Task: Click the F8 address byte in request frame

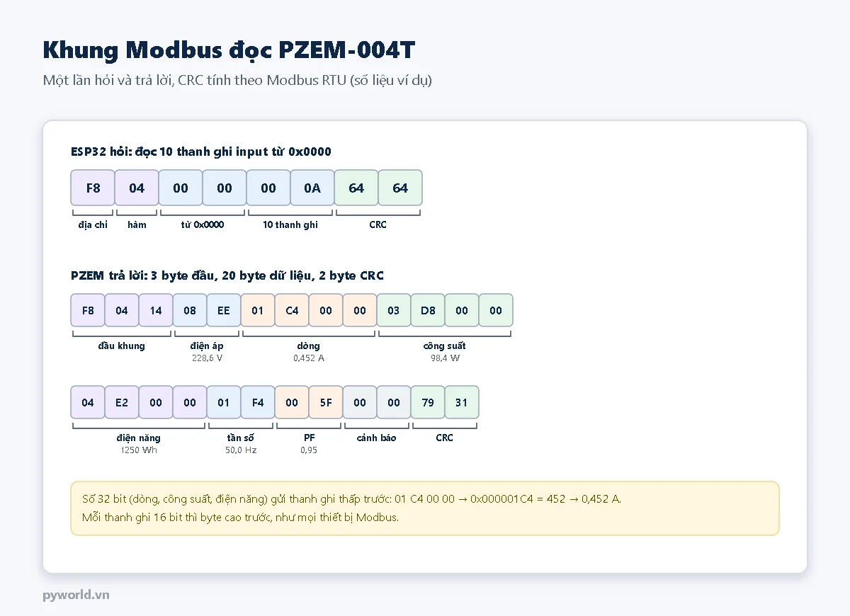Action: pos(93,188)
